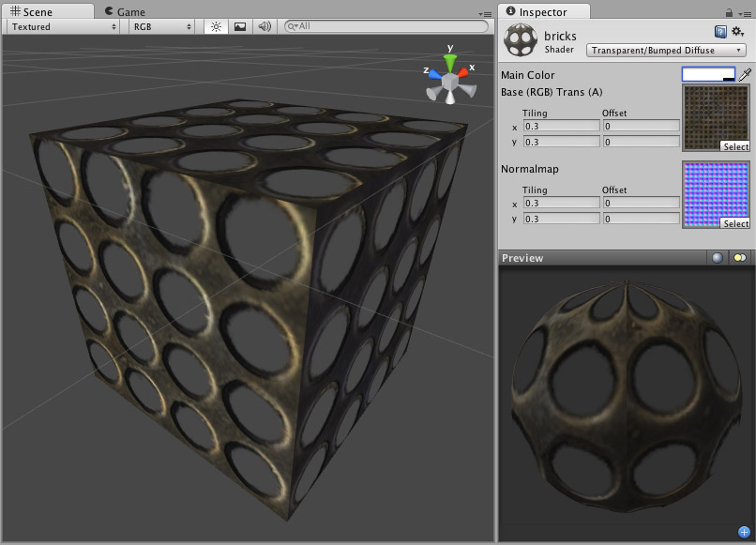Select the Scene tab
Screen dimensions: 756x545
coord(47,11)
